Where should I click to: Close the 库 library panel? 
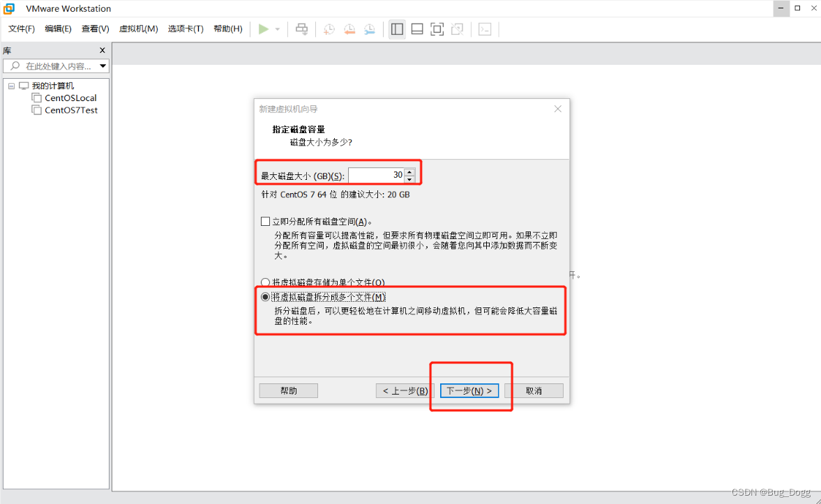pyautogui.click(x=102, y=50)
